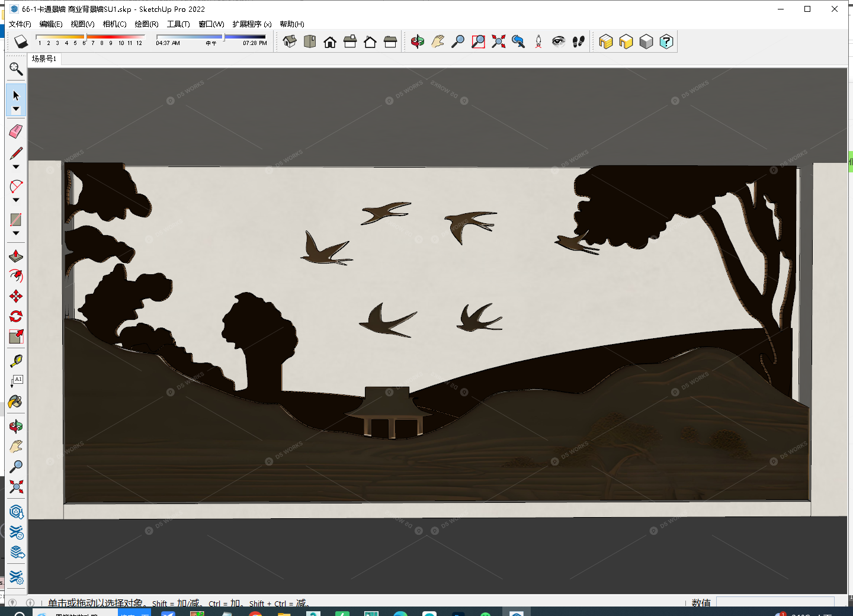This screenshot has height=616, width=853.
Task: Open 相机(C) menu
Action: (x=114, y=24)
